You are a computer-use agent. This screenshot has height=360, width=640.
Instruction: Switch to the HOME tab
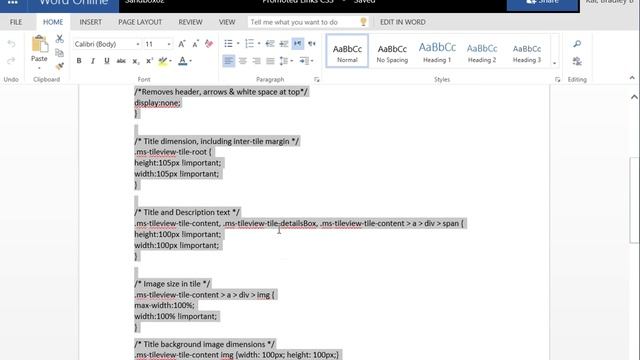pyautogui.click(x=53, y=22)
